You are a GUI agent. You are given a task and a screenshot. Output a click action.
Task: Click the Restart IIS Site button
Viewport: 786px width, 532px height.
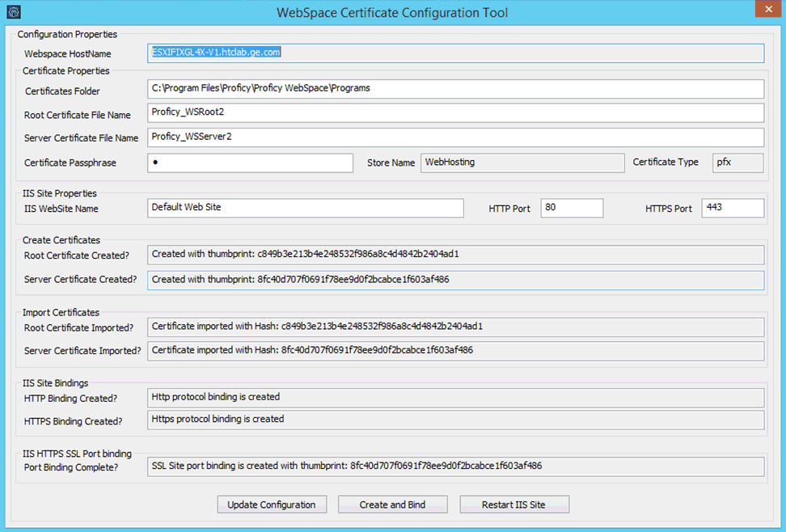pos(513,505)
